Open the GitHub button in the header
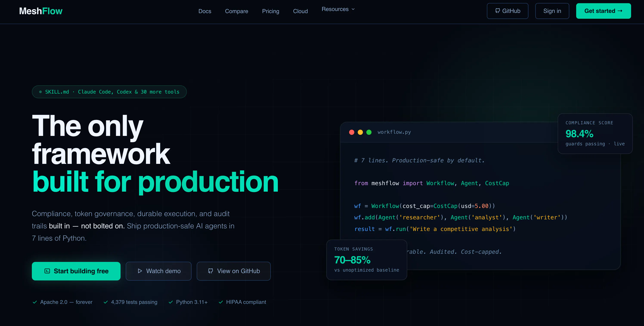 (508, 11)
